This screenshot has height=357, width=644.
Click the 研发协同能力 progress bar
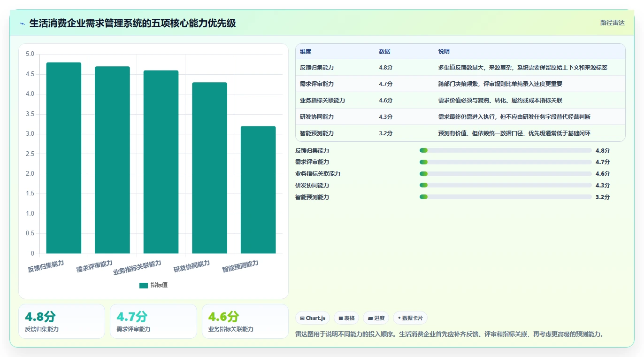(506, 186)
